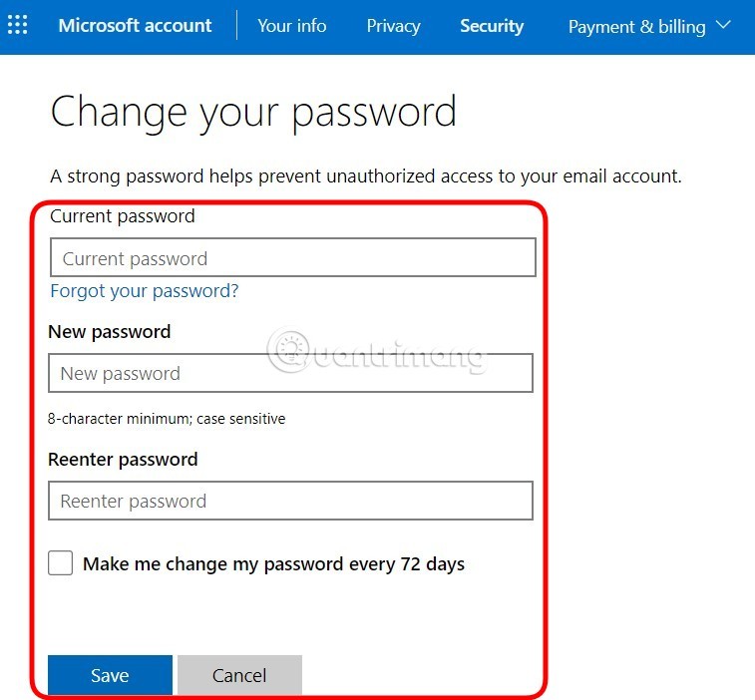Open the app launcher waffle icon

(17, 26)
